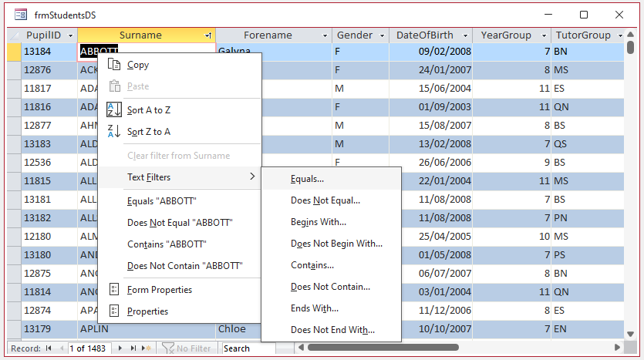Click the Sort Z to A icon
Screen dimensions: 644x360
114,131
